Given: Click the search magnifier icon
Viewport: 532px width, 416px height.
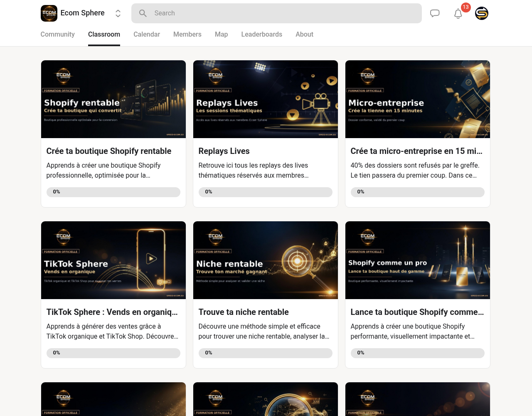Looking at the screenshot, I should (143, 13).
